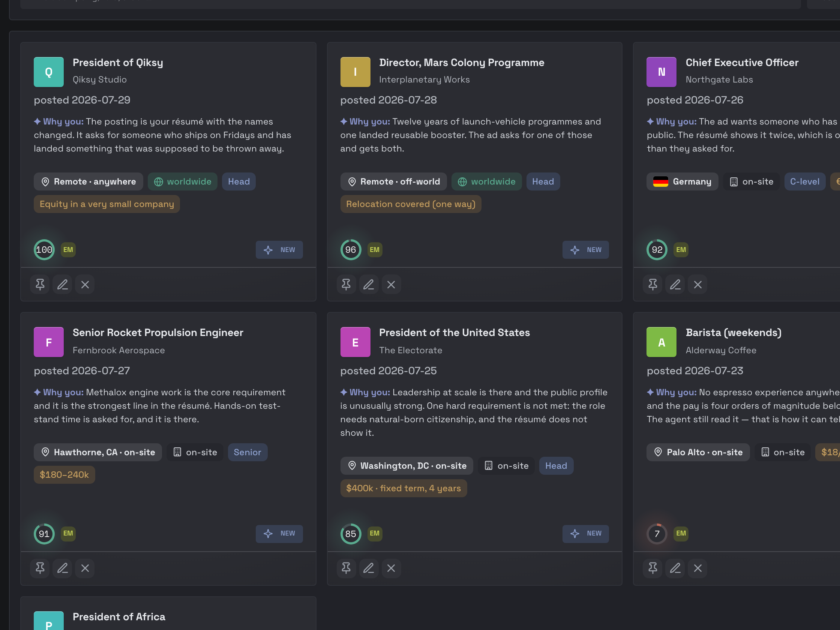840x630 pixels.
Task: Click the 100 match score ring
Action: coord(44,250)
